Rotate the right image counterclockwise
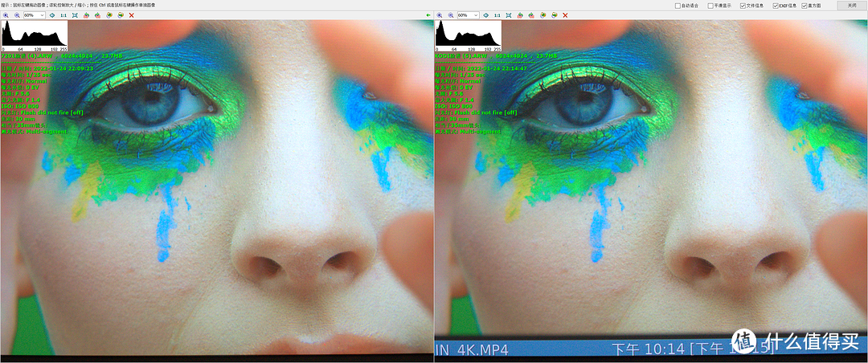 coord(520,15)
